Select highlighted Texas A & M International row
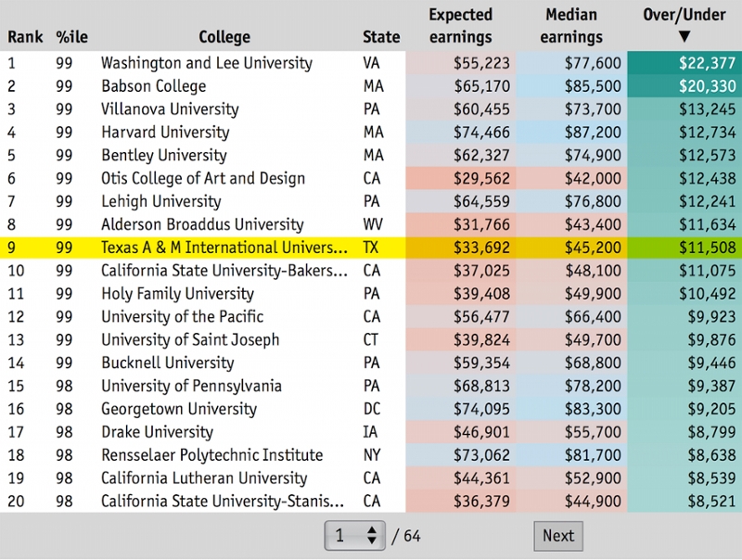Viewport: 742px width, 560px height. 224,248
